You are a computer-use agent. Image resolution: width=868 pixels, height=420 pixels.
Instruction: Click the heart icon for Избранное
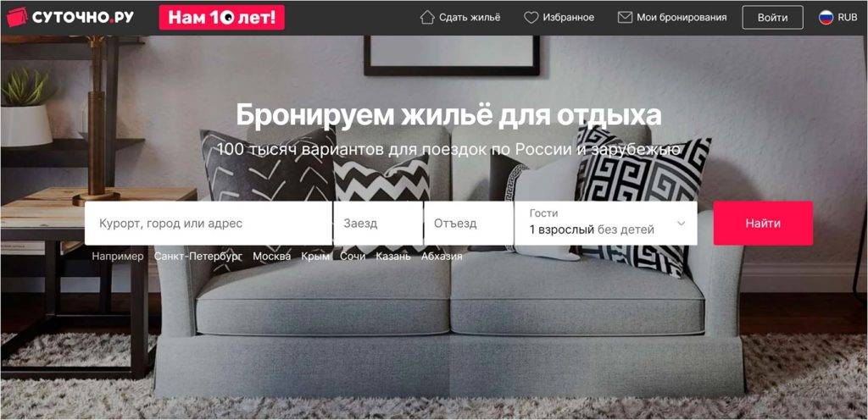point(531,18)
